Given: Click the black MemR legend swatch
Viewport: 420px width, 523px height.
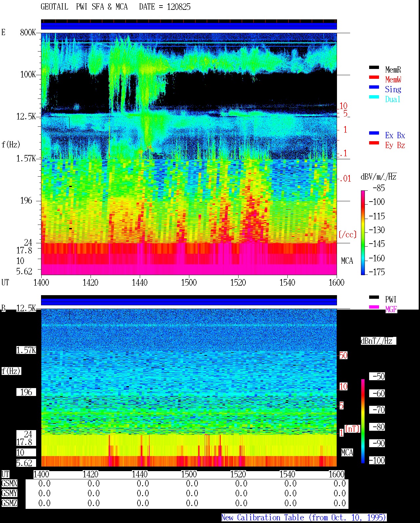Looking at the screenshot, I should [374, 67].
